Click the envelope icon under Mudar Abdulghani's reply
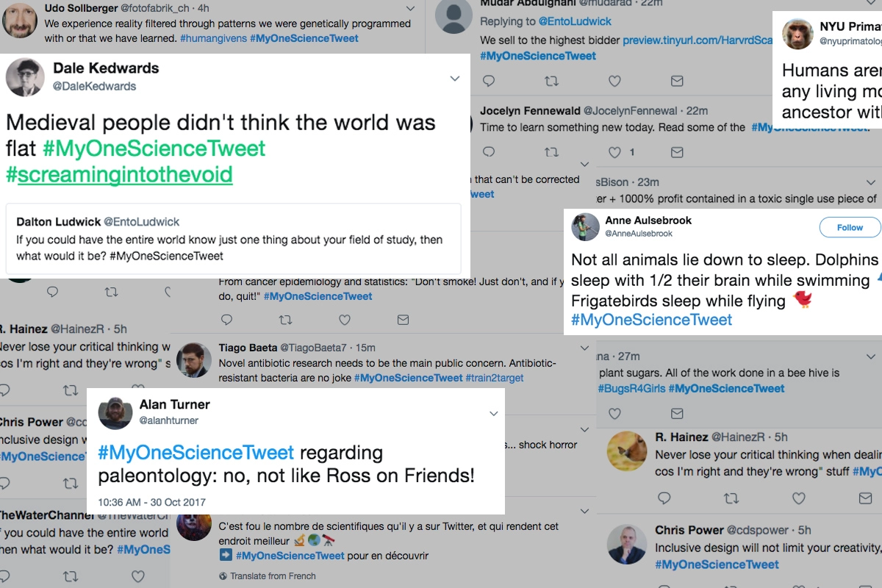Screen dimensions: 882x588 click(677, 81)
